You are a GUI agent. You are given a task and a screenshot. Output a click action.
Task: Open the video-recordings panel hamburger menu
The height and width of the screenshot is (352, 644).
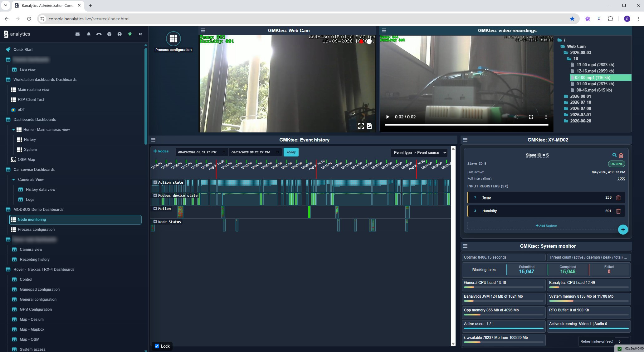(x=384, y=30)
